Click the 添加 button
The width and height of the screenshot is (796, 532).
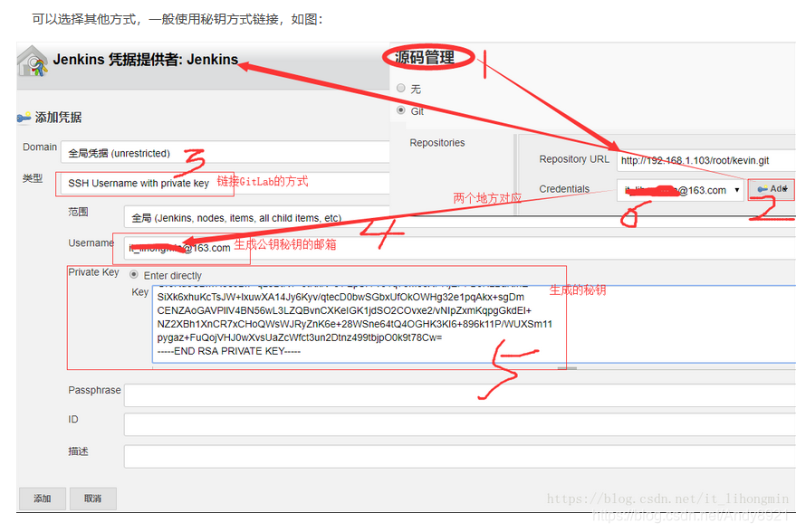[x=43, y=499]
